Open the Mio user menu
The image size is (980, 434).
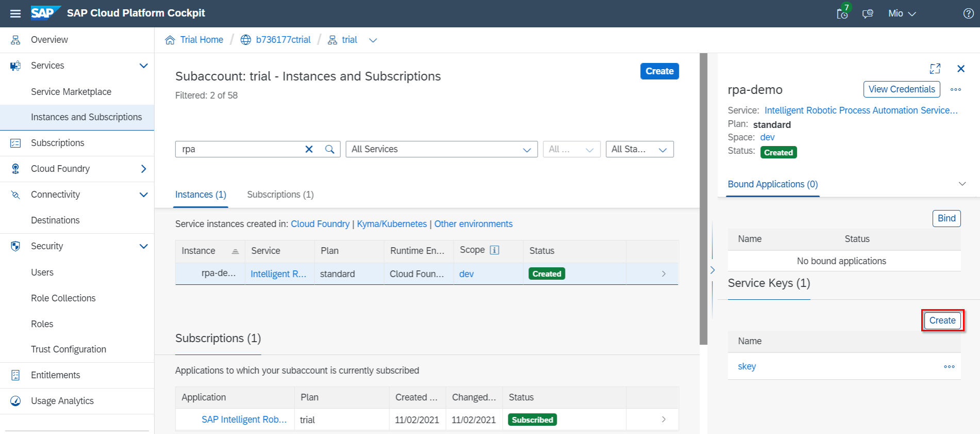coord(902,13)
